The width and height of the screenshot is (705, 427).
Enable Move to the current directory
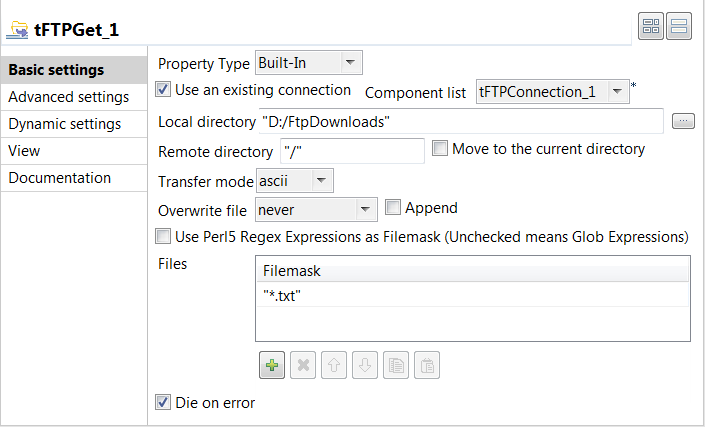click(440, 149)
